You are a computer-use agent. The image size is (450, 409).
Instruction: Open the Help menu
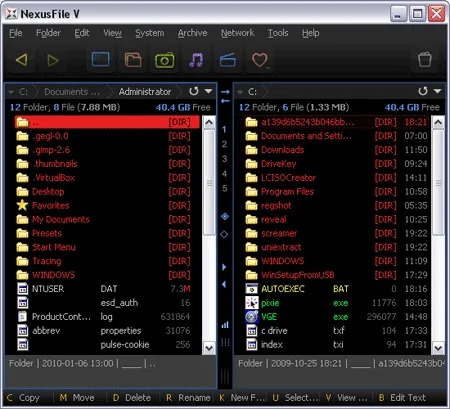tap(310, 33)
